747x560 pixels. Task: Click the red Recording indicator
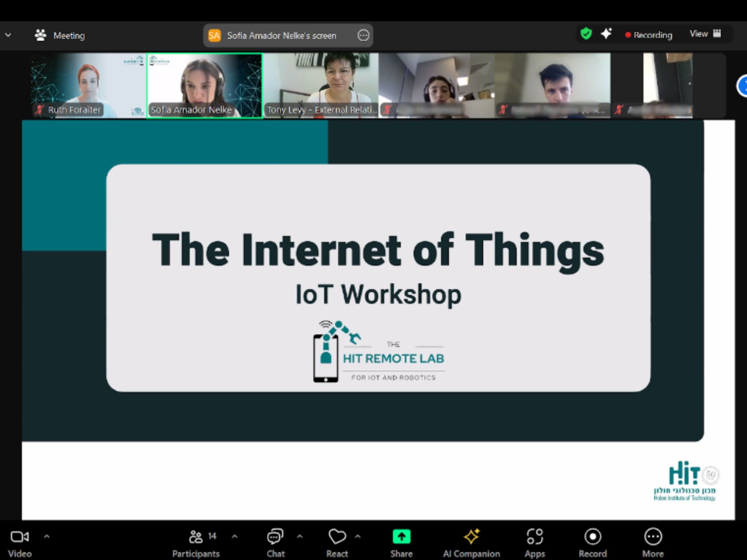(x=649, y=35)
